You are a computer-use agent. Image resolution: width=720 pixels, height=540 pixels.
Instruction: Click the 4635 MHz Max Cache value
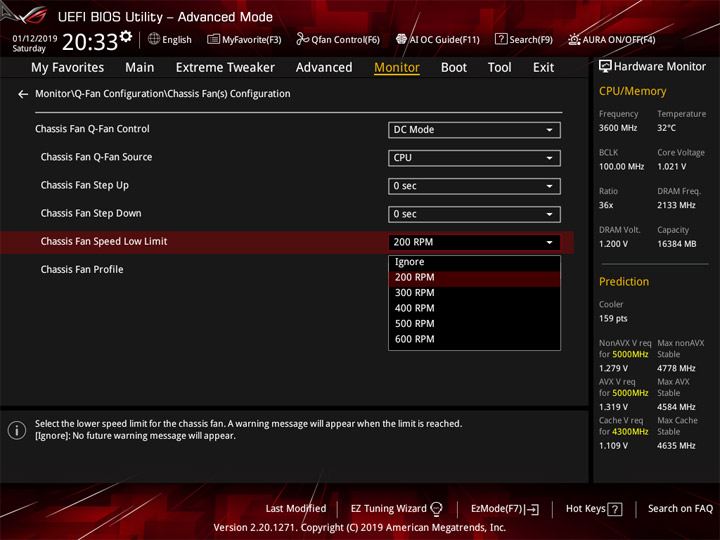point(676,445)
